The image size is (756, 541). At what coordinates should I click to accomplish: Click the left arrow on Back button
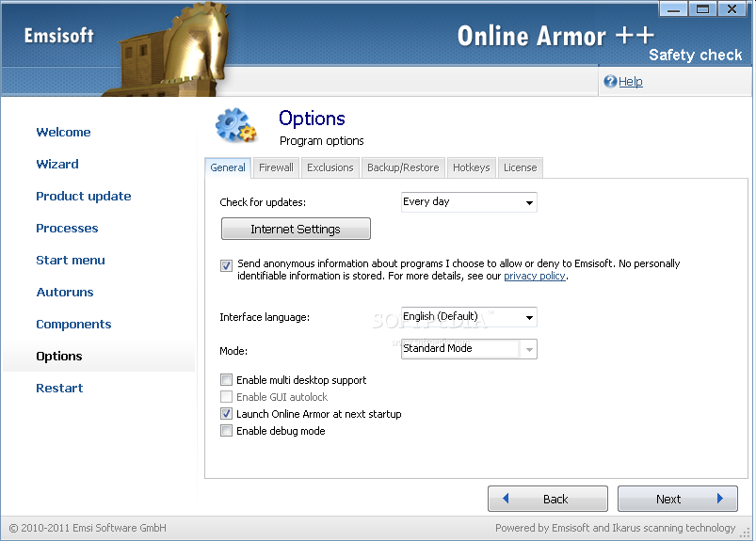(x=506, y=498)
